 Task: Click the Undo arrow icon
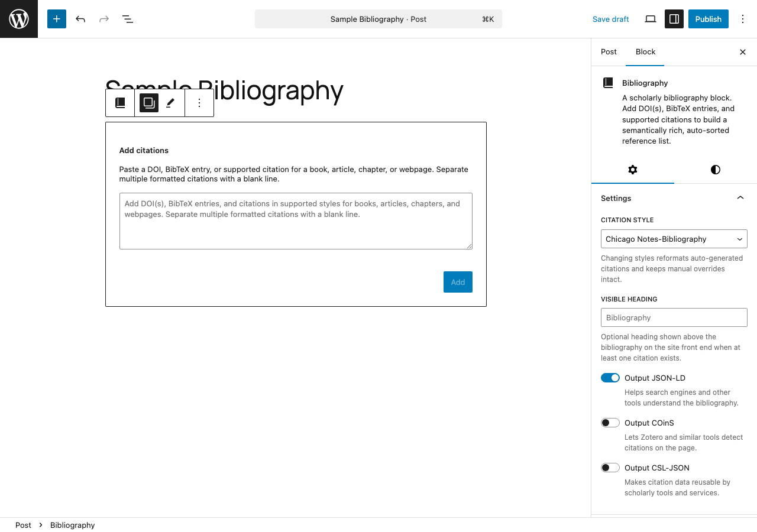coord(80,19)
